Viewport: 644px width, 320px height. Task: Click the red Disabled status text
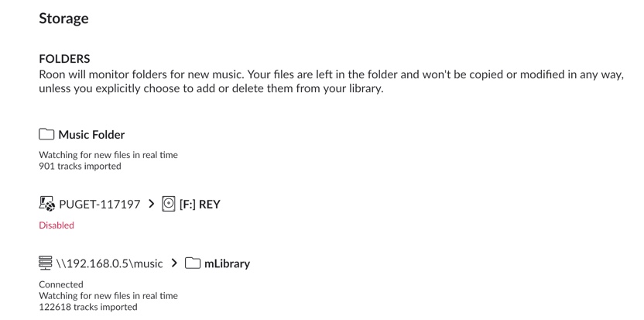click(x=57, y=225)
